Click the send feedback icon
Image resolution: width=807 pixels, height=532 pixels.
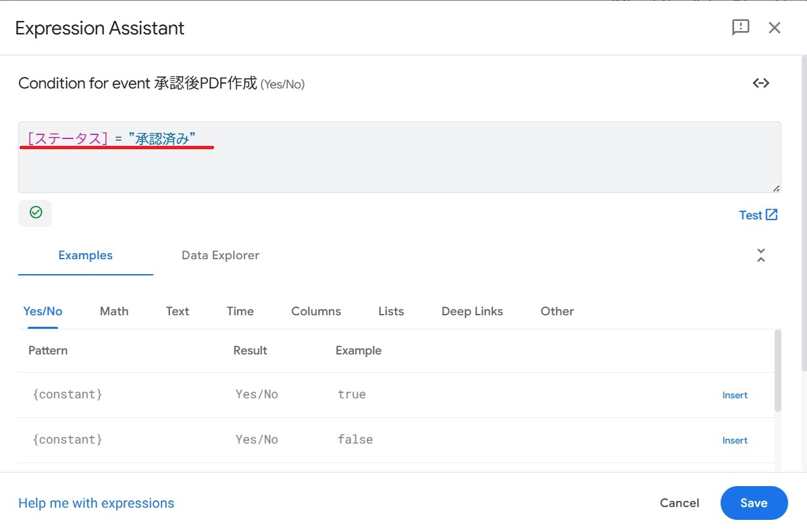(x=741, y=28)
